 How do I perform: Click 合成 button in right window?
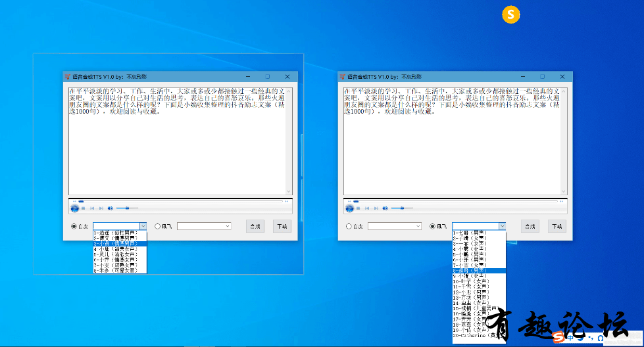click(x=530, y=226)
